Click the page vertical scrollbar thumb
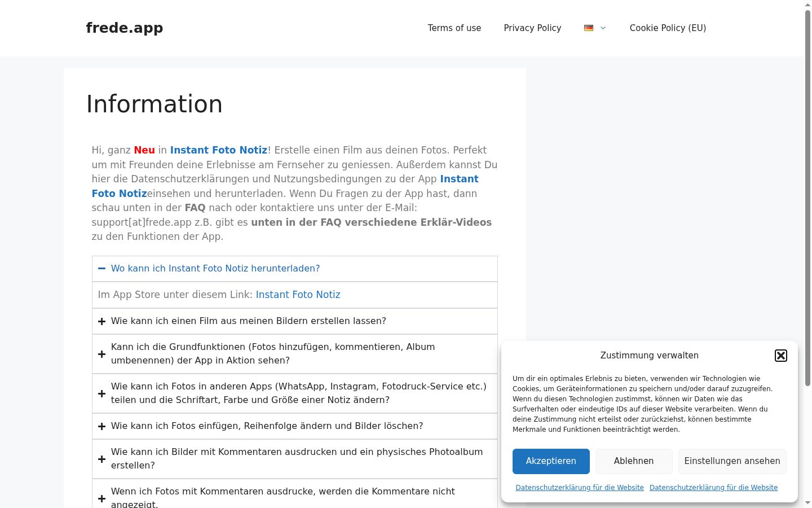This screenshot has width=812, height=508. (x=807, y=198)
